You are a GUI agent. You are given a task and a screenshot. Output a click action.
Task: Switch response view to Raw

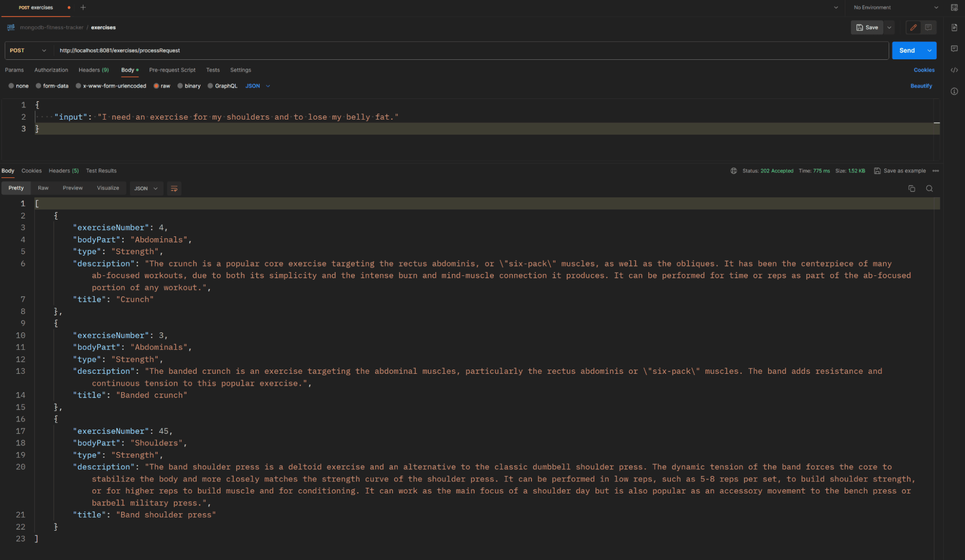(43, 188)
